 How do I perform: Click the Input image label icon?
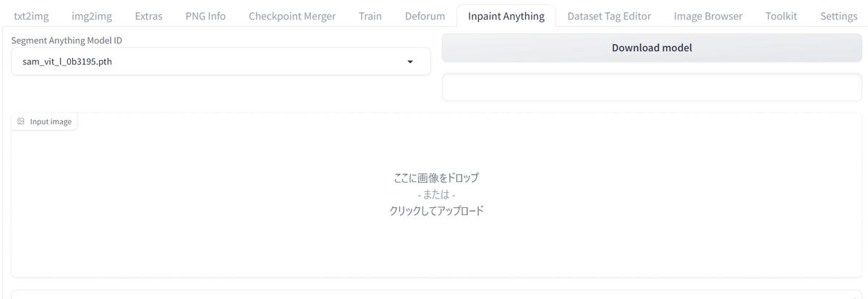(21, 121)
